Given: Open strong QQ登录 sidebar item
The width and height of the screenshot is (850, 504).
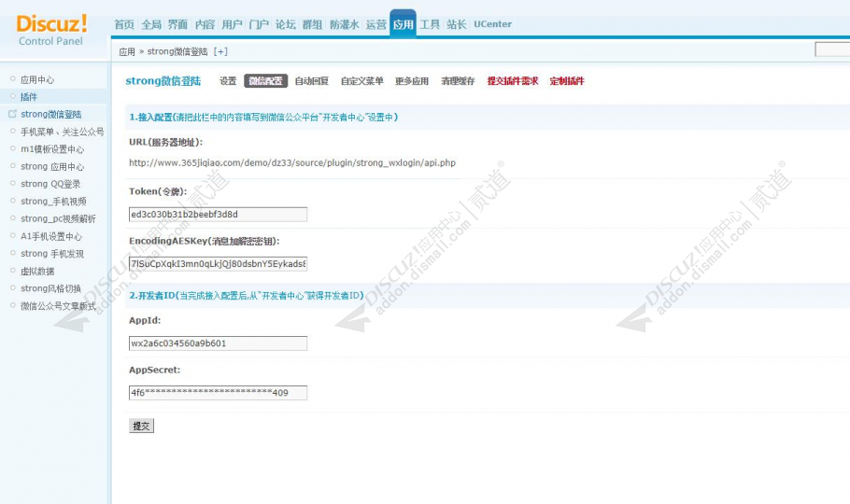Looking at the screenshot, I should tap(50, 184).
